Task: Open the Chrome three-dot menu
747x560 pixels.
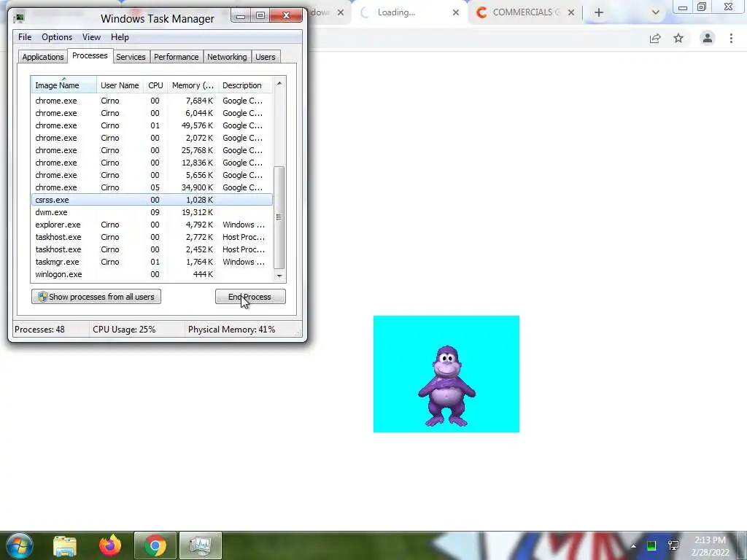Action: pos(731,38)
